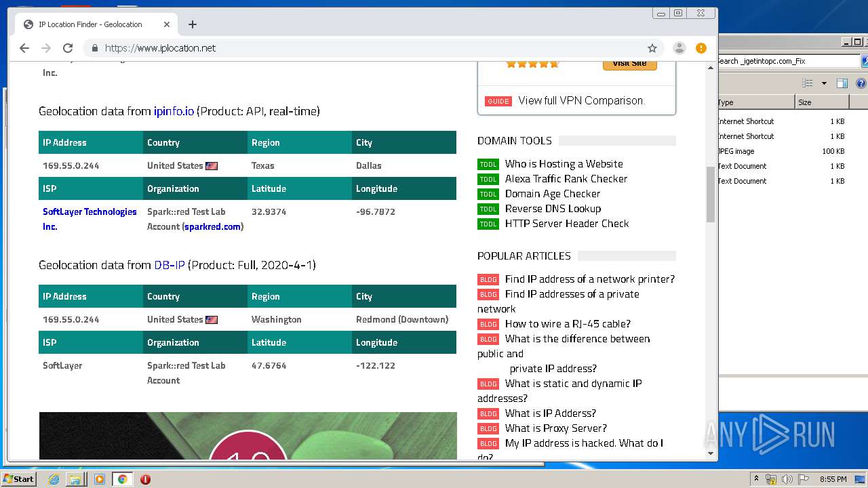
Task: Select latitude value 32.9374
Action: point(269,212)
